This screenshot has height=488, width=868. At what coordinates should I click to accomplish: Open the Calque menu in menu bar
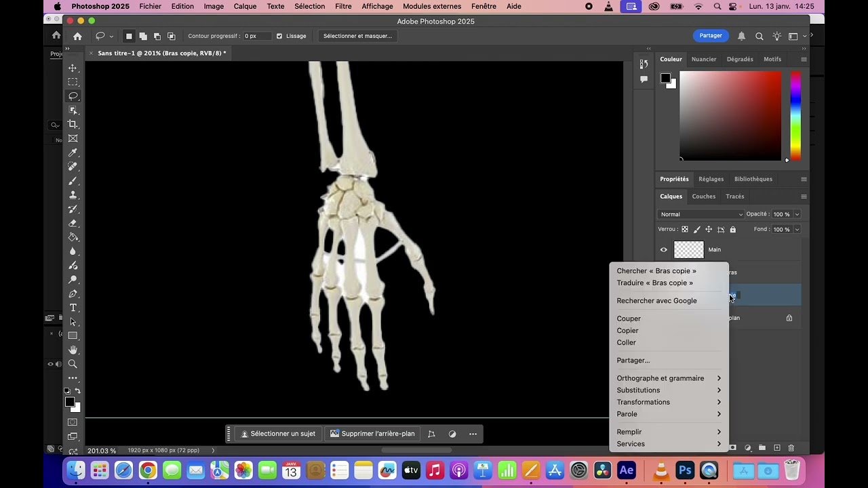coord(245,6)
